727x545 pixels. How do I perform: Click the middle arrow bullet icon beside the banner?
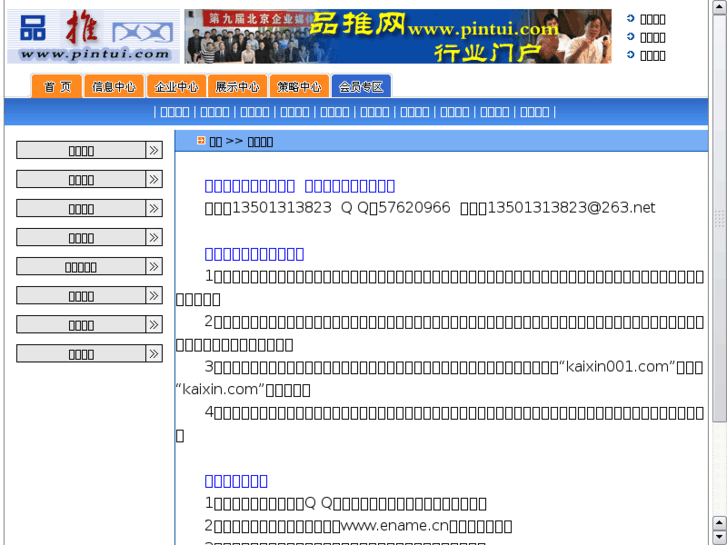631,37
